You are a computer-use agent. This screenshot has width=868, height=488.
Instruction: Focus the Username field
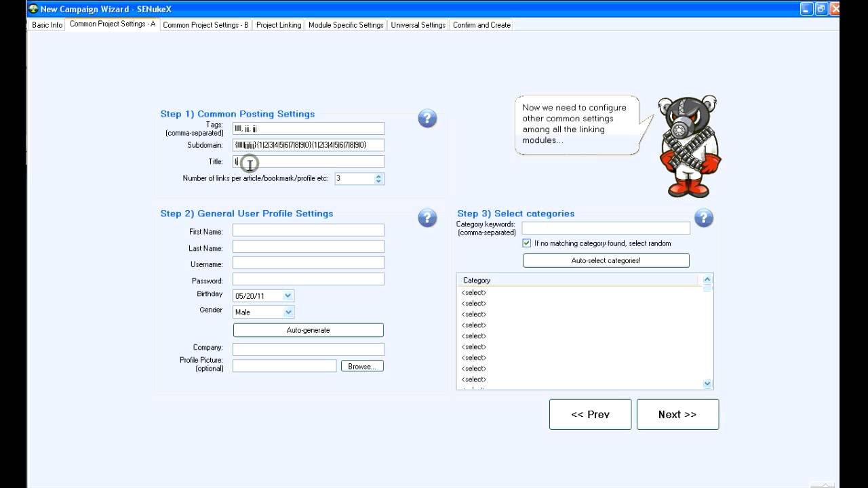click(x=309, y=263)
